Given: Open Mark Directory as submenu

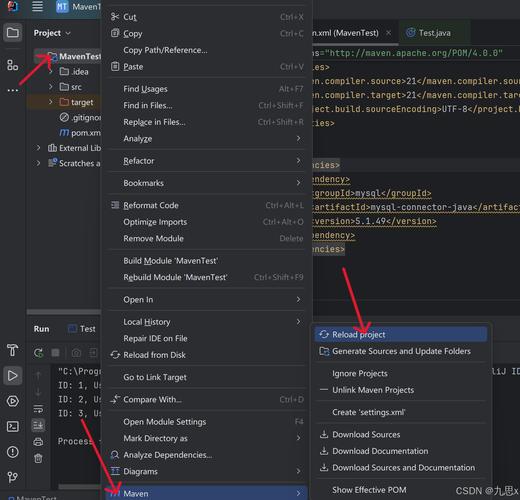Looking at the screenshot, I should pyautogui.click(x=207, y=438).
